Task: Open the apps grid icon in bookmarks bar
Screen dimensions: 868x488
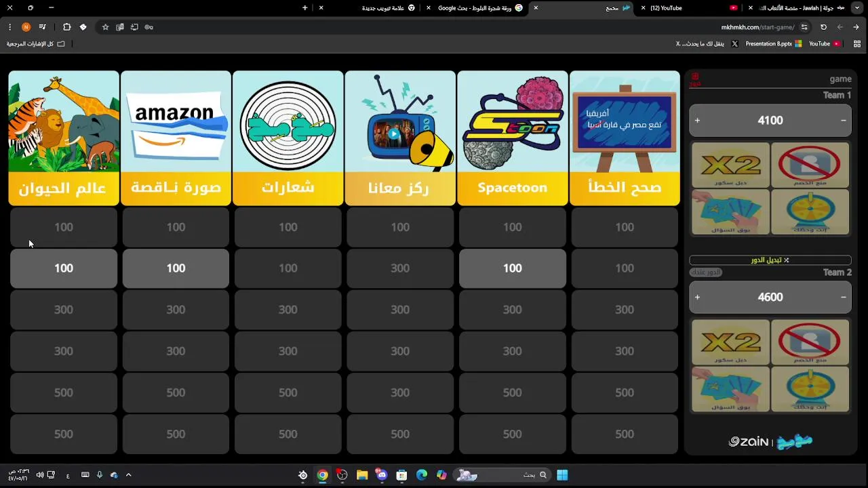Action: pos(857,43)
